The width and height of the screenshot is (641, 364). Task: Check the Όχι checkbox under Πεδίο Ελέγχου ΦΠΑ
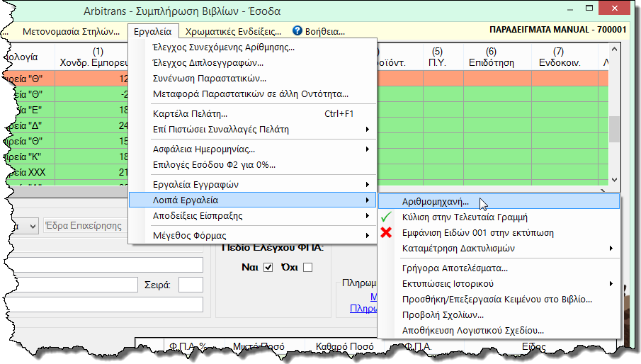(x=308, y=267)
